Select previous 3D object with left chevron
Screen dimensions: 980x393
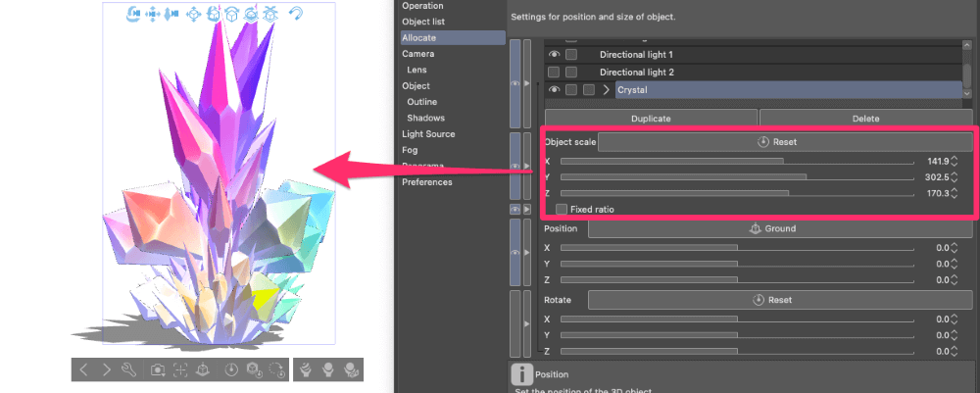pos(83,369)
